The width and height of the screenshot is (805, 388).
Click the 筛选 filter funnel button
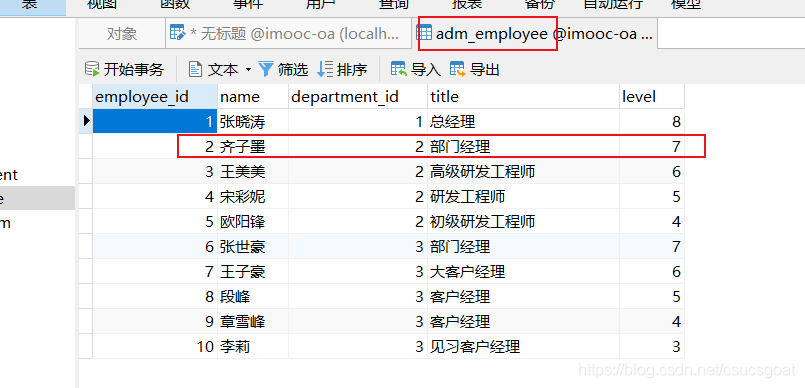point(283,69)
